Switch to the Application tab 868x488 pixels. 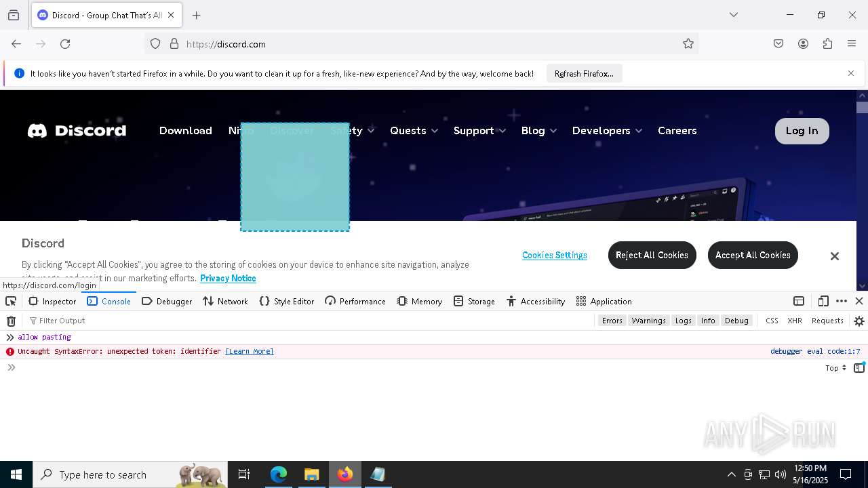604,302
